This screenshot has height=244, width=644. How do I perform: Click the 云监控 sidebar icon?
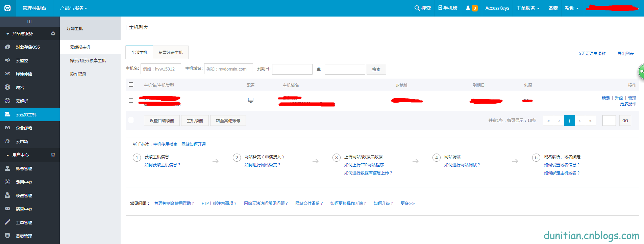7,60
